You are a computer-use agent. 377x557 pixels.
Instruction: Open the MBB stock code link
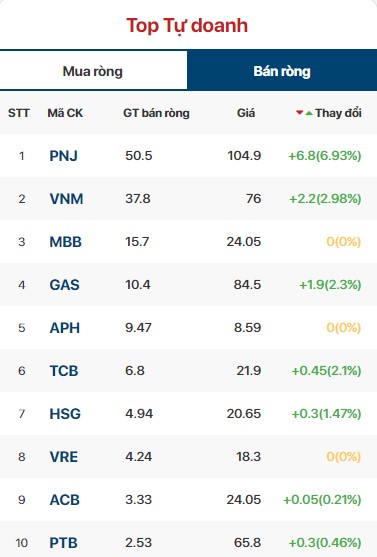[x=66, y=242]
